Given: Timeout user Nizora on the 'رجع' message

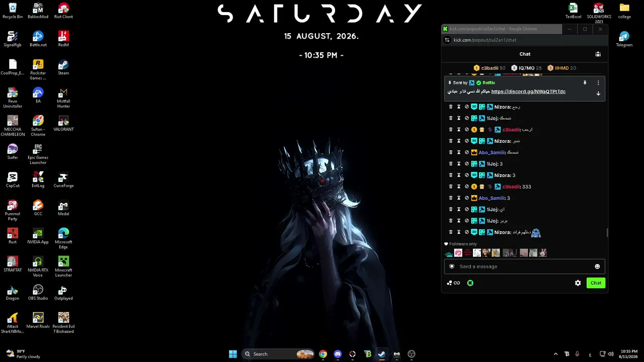Looking at the screenshot, I should (459, 107).
